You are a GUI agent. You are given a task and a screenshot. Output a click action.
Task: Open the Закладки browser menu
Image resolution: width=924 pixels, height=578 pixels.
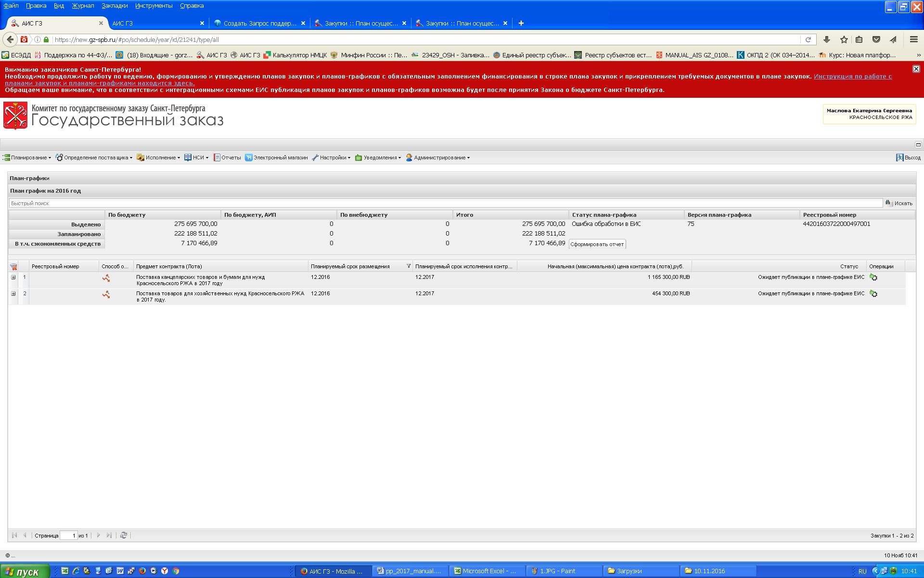[x=115, y=6]
